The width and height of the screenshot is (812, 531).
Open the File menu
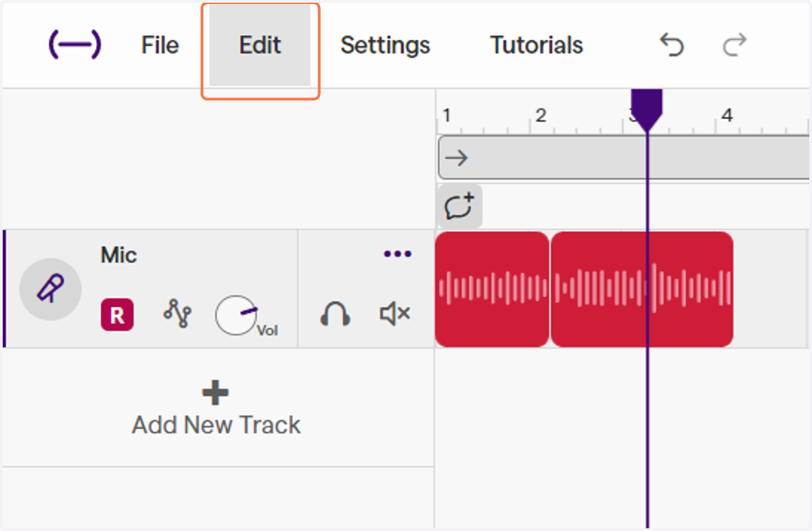(160, 45)
